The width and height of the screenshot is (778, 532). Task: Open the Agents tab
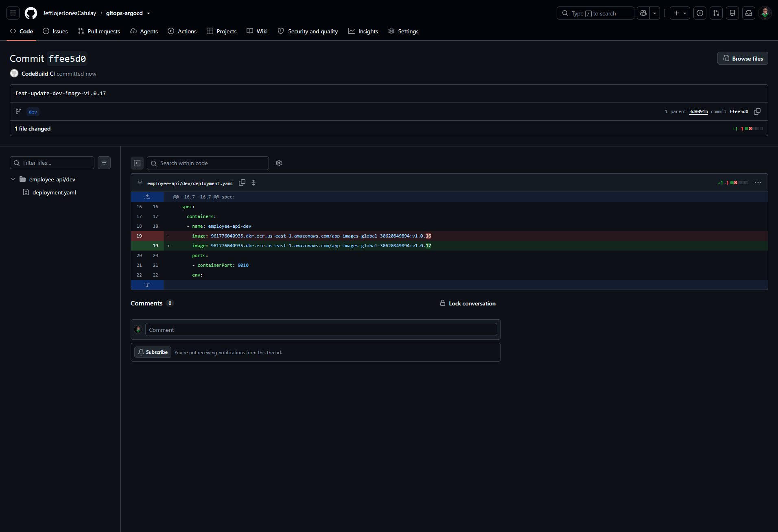click(144, 31)
